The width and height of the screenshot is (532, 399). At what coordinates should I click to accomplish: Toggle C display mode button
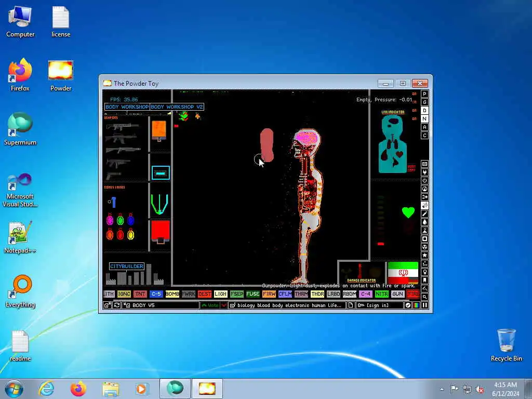[424, 136]
